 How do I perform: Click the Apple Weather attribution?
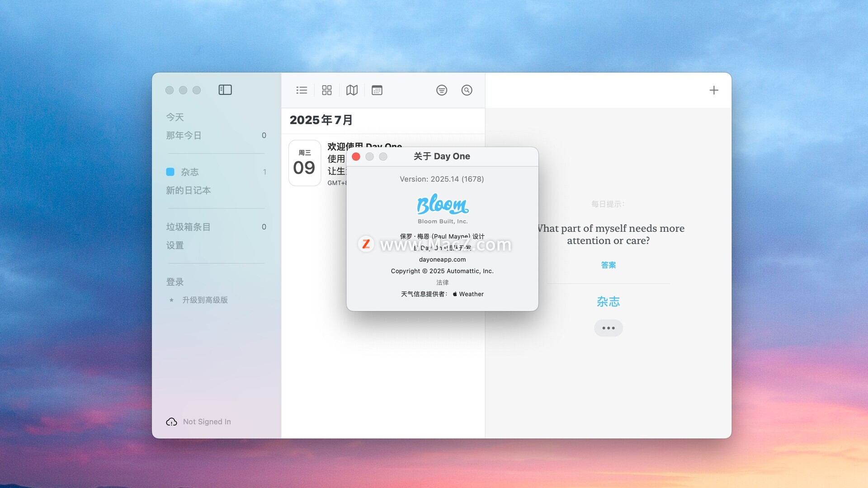[x=468, y=294]
